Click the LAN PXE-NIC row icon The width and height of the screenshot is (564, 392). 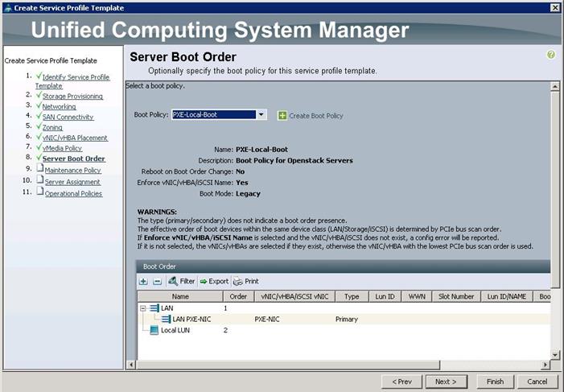click(166, 319)
